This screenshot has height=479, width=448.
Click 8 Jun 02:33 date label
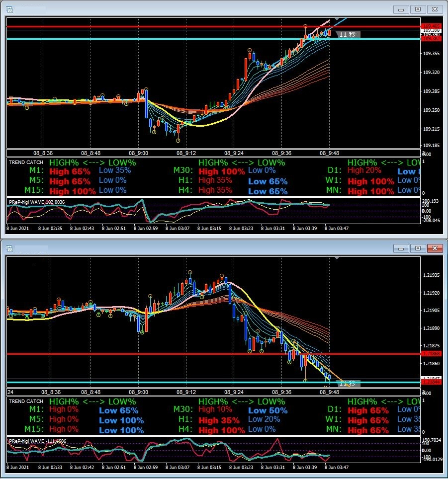tap(50, 467)
